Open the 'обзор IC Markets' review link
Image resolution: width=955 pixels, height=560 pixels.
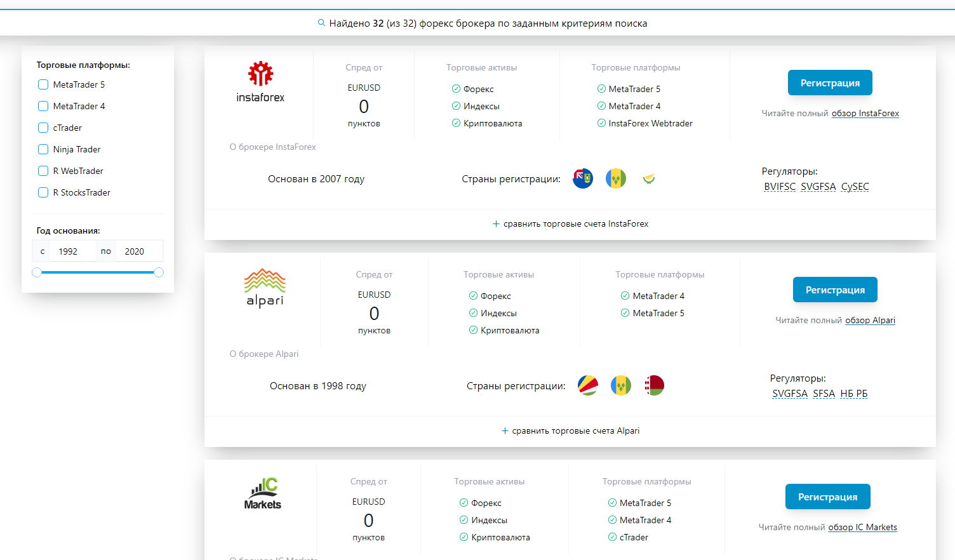[862, 527]
